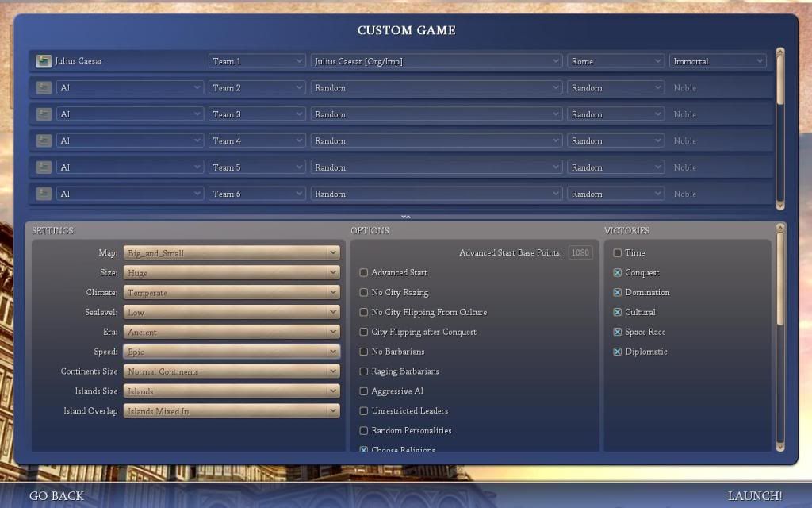Click the down arrow of the player list scrollbar
812x508 pixels.
(780, 206)
